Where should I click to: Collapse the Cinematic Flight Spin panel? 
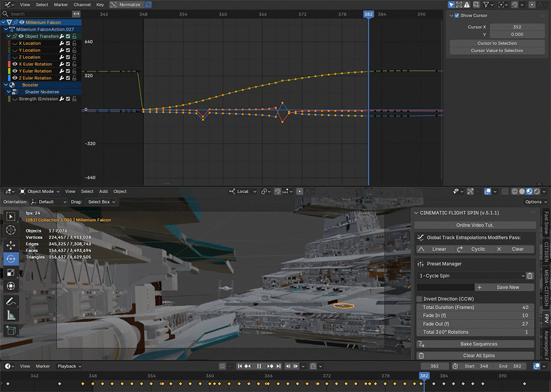416,213
